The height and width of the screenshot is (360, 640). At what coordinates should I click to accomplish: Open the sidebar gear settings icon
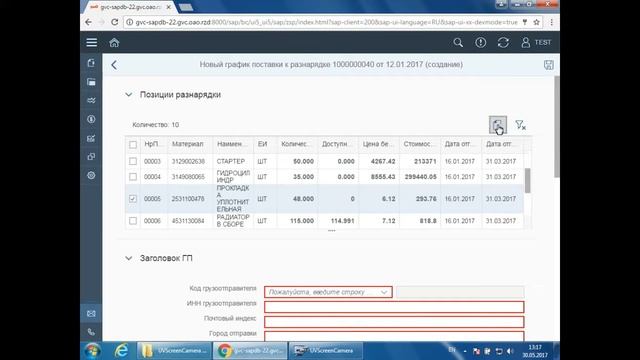point(91,176)
